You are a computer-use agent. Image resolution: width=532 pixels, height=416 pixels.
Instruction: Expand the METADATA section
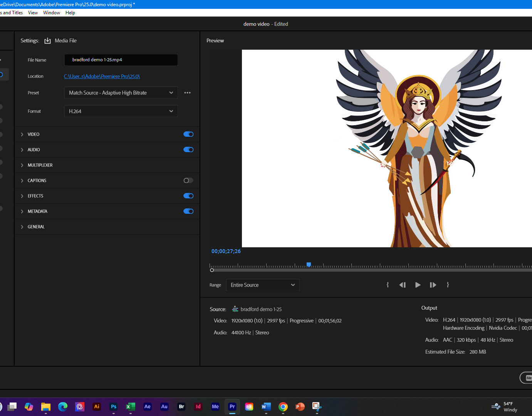tap(22, 211)
